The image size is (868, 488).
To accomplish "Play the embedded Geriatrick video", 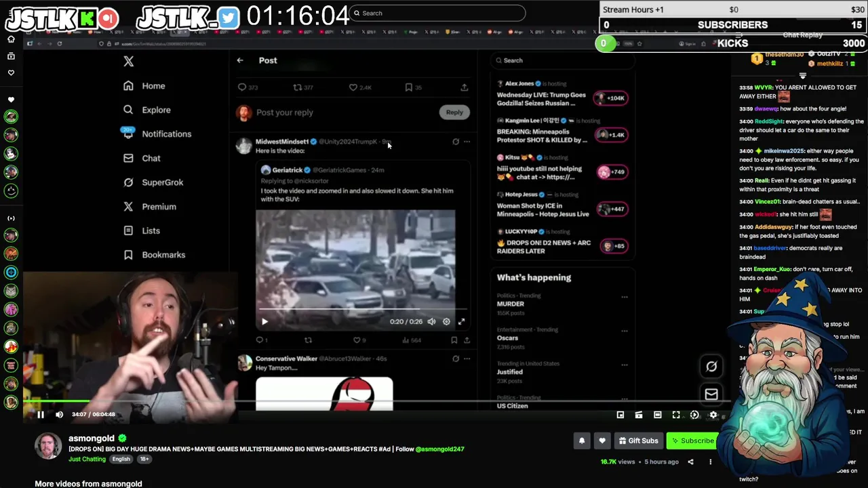I will (264, 322).
